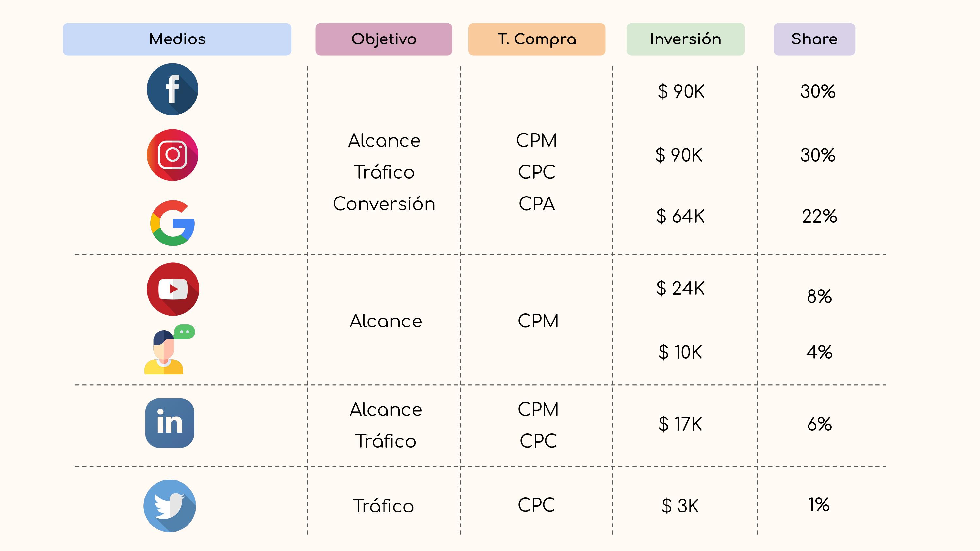The height and width of the screenshot is (551, 980).
Task: Click the 1% Twitter share value
Action: click(819, 505)
